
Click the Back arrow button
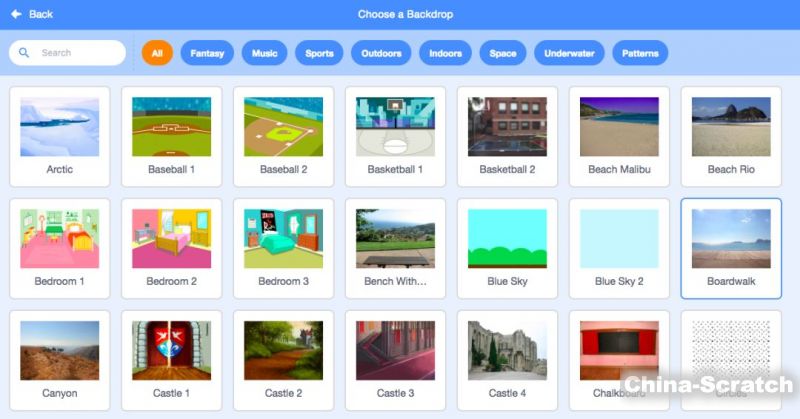31,14
